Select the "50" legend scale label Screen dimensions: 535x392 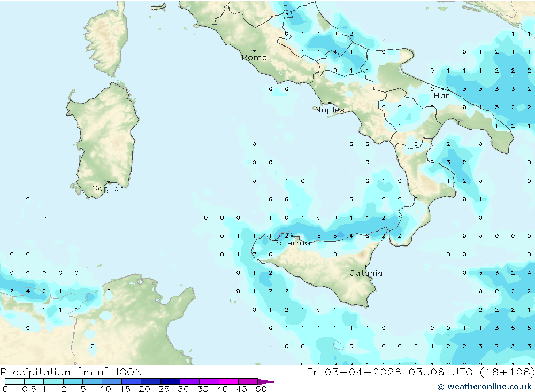[x=262, y=389]
